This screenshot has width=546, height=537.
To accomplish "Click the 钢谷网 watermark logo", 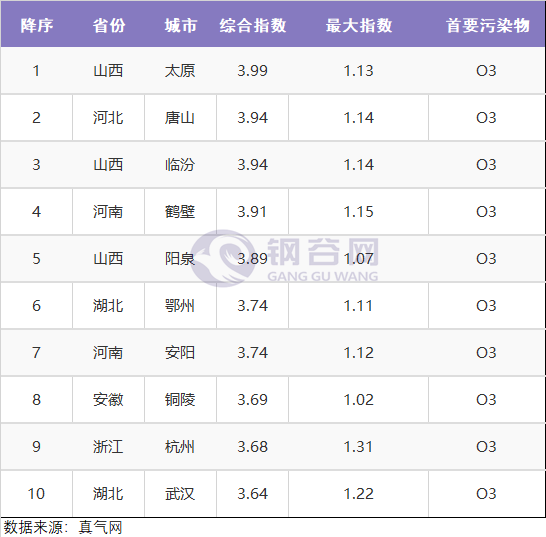I will [x=284, y=259].
